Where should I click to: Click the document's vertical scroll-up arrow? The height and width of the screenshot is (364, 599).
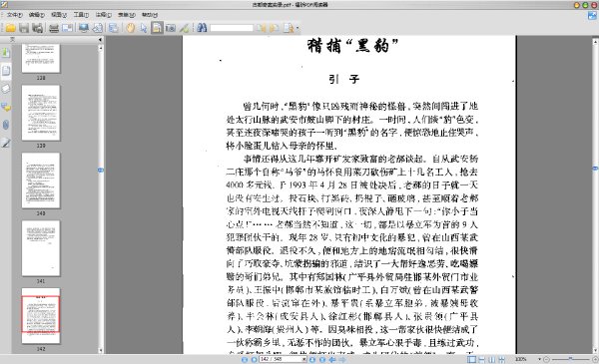pyautogui.click(x=595, y=41)
